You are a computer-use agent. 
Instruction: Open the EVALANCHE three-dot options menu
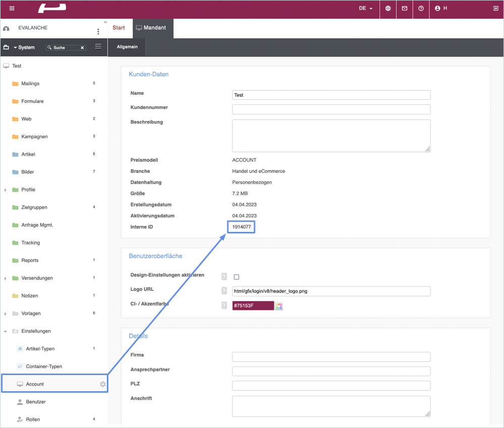point(98,31)
